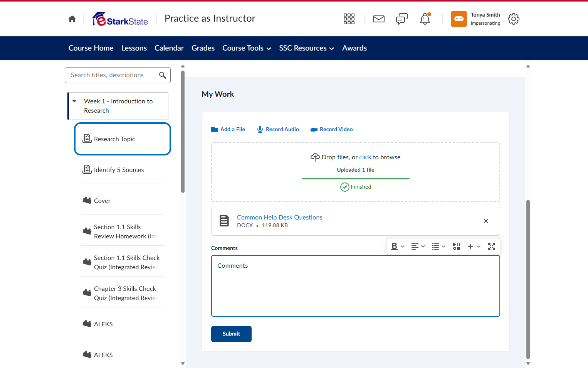Remove the Common Help Desk Questions file

pos(486,221)
